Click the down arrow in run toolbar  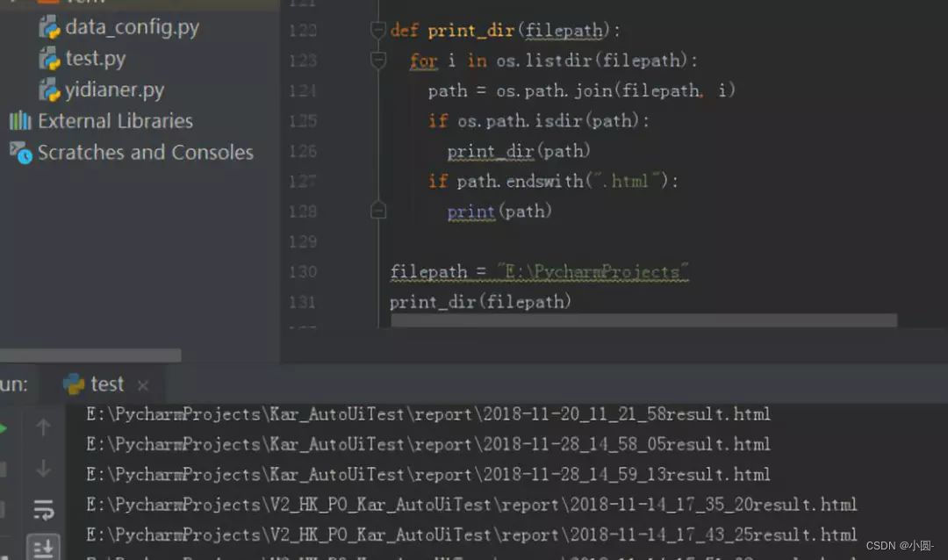pyautogui.click(x=43, y=468)
